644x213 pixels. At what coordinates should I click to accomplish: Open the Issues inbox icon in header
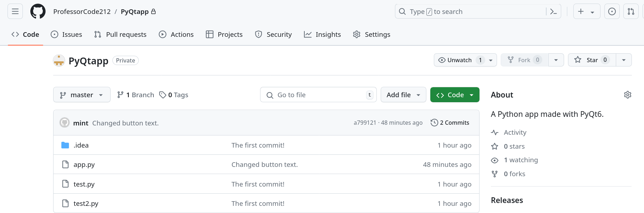[x=612, y=11]
